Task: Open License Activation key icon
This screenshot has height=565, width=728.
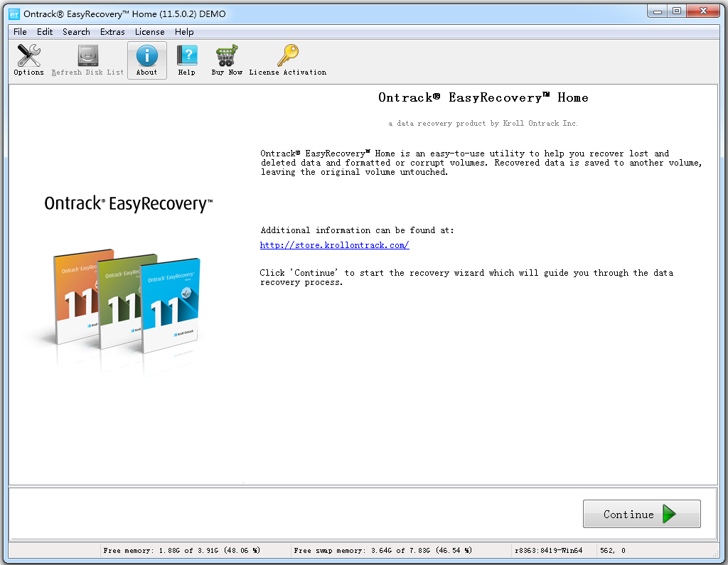Action: (288, 60)
